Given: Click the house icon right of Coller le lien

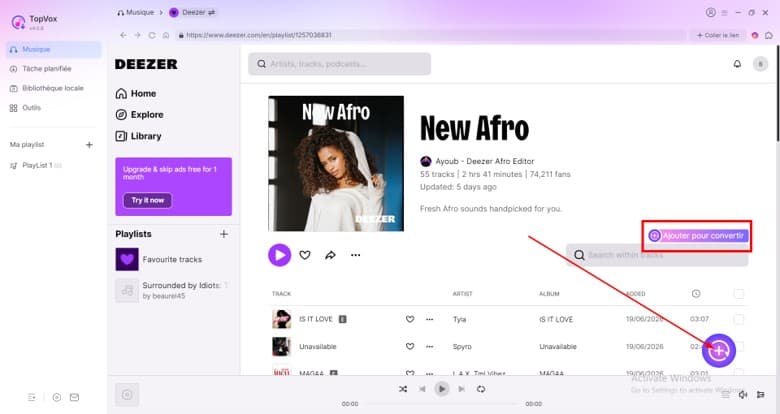Looking at the screenshot, I should [x=769, y=35].
